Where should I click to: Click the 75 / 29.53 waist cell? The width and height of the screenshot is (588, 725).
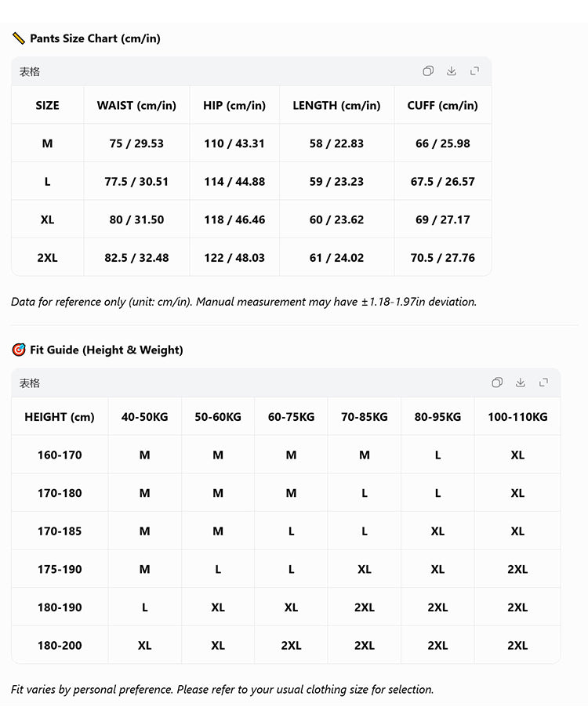pos(136,143)
